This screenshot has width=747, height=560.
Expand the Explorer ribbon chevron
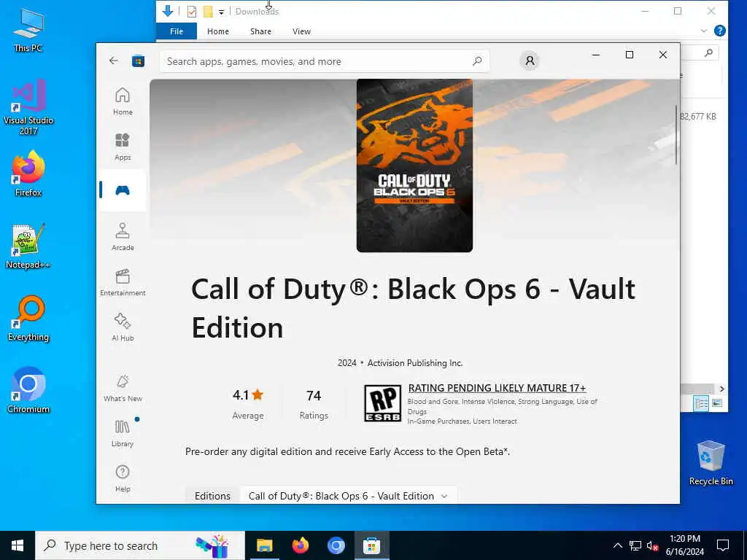pos(704,31)
